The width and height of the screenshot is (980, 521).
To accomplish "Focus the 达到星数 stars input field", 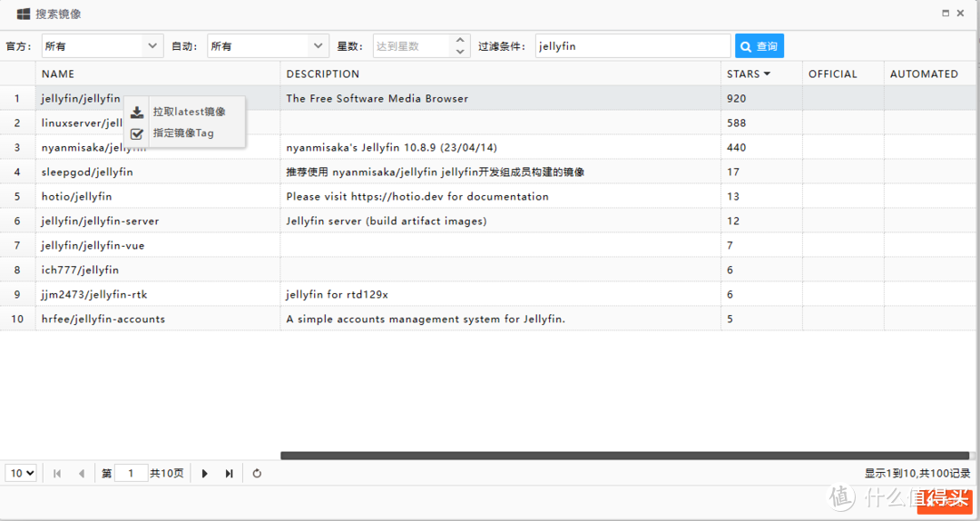I will 411,46.
